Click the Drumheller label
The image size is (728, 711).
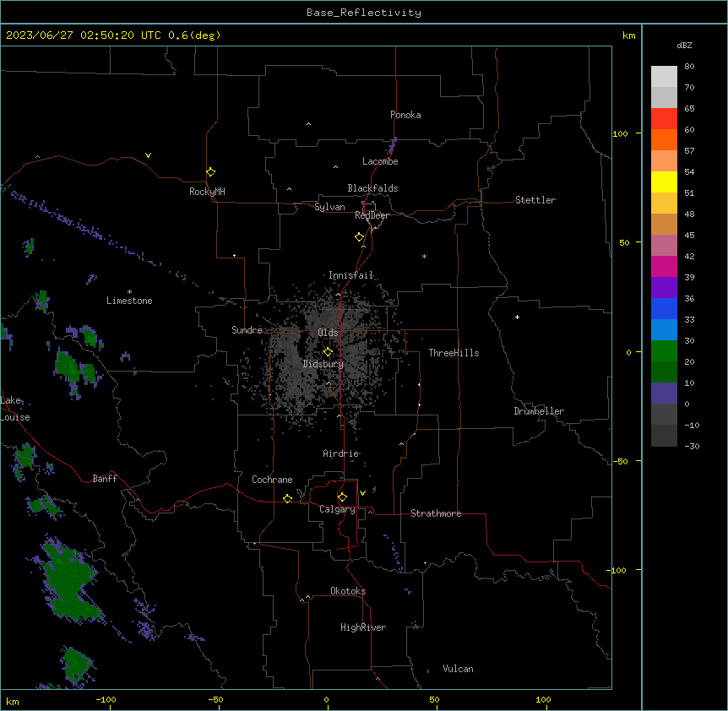click(539, 411)
